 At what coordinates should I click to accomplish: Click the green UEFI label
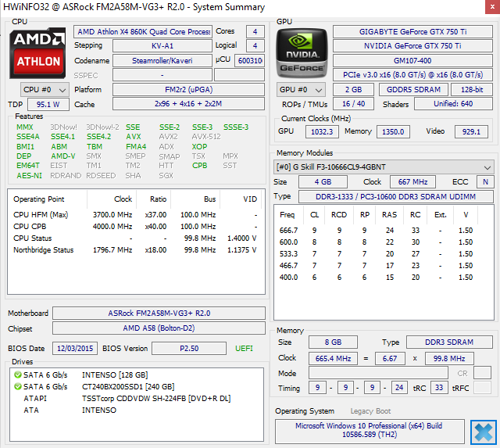(244, 349)
